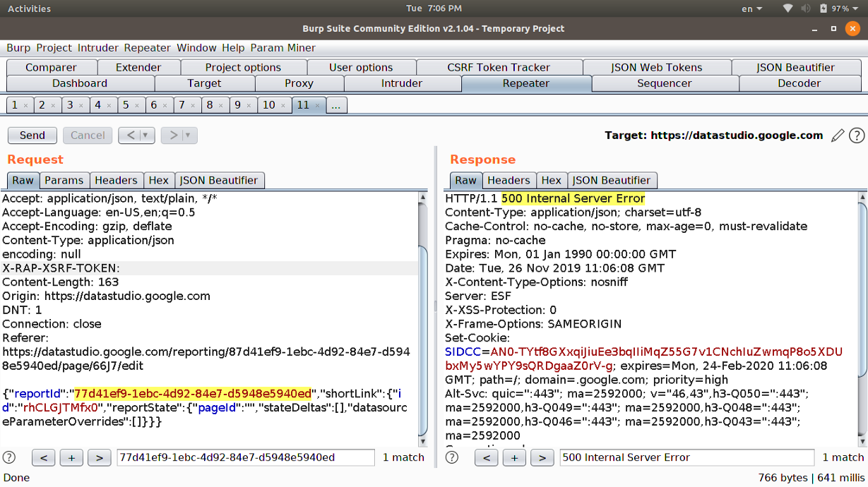Click the Activities button
Screen dimensions: 868x487
point(30,8)
